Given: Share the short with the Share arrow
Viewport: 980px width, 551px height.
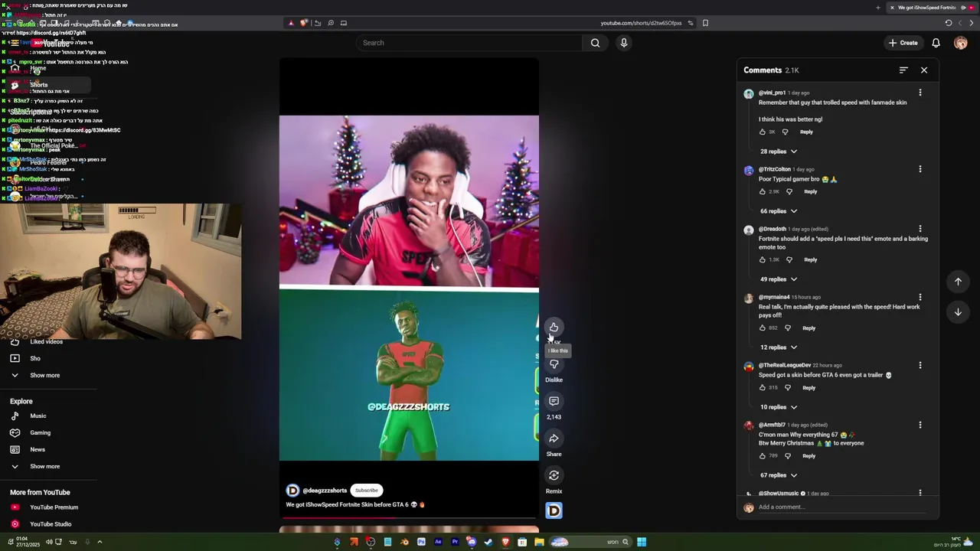Looking at the screenshot, I should coord(554,439).
